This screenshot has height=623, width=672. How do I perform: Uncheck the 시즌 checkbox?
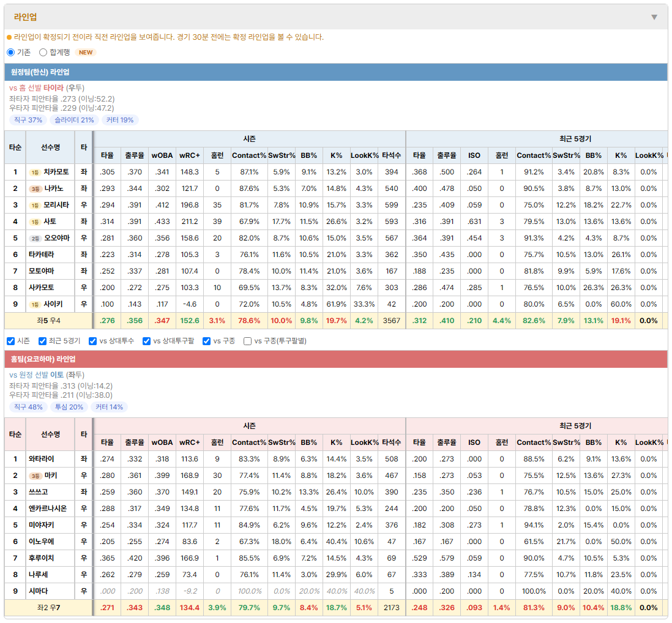(x=11, y=341)
